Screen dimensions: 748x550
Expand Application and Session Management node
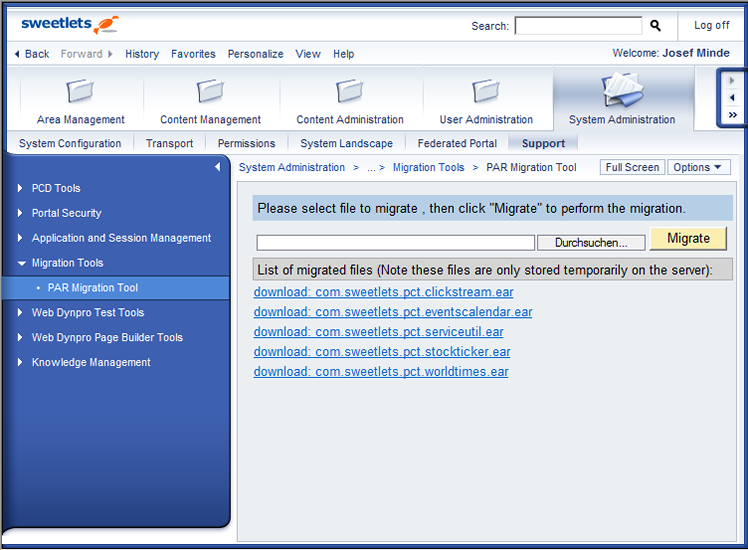coord(20,238)
